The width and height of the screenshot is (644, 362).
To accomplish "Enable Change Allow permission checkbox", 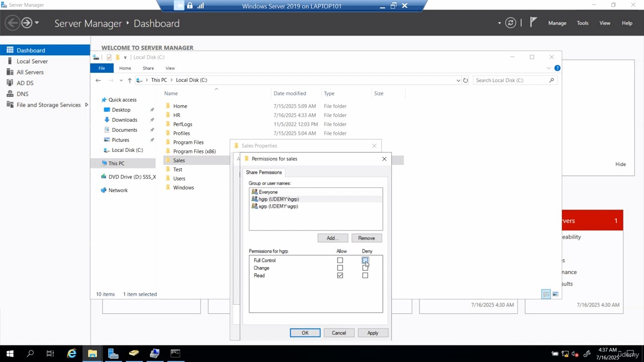I will 340,268.
